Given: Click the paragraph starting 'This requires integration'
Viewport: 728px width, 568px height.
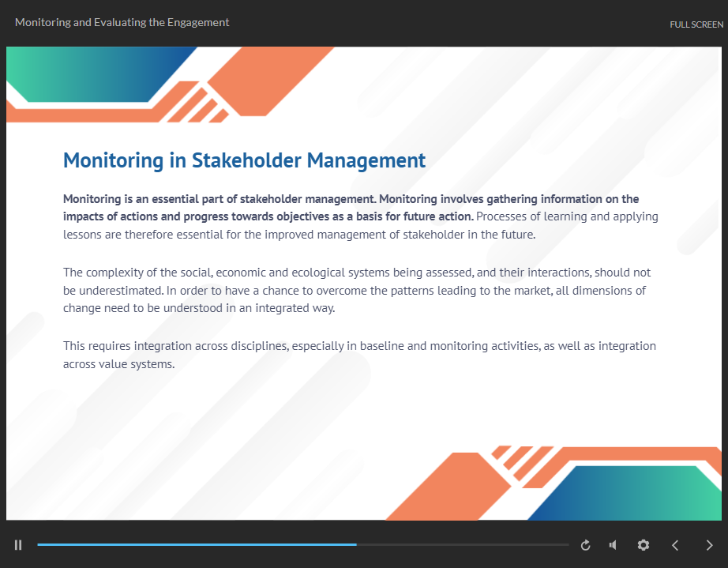Looking at the screenshot, I should click(359, 355).
